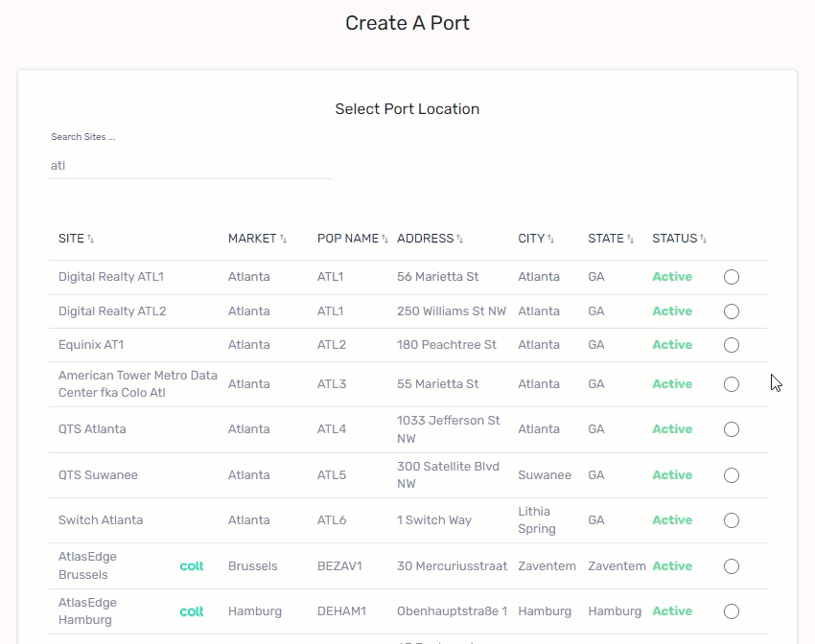Sort by STATE column arrows

pos(630,239)
